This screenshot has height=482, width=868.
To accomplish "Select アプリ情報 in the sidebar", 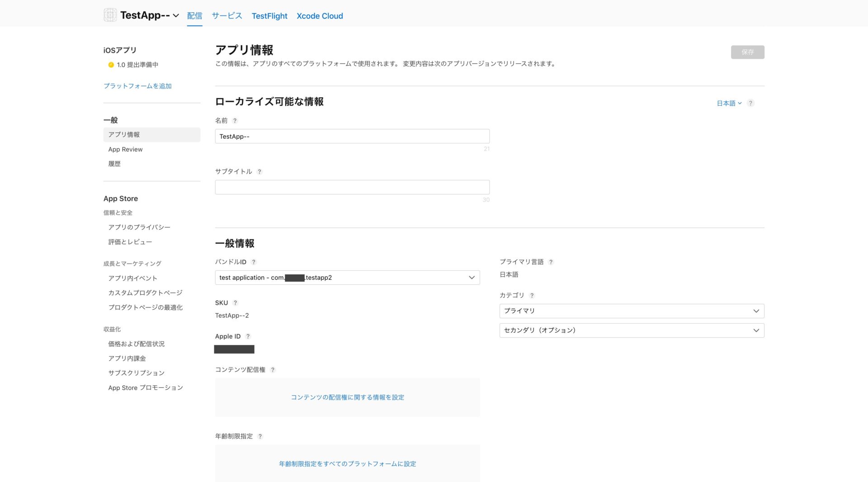I will point(151,135).
